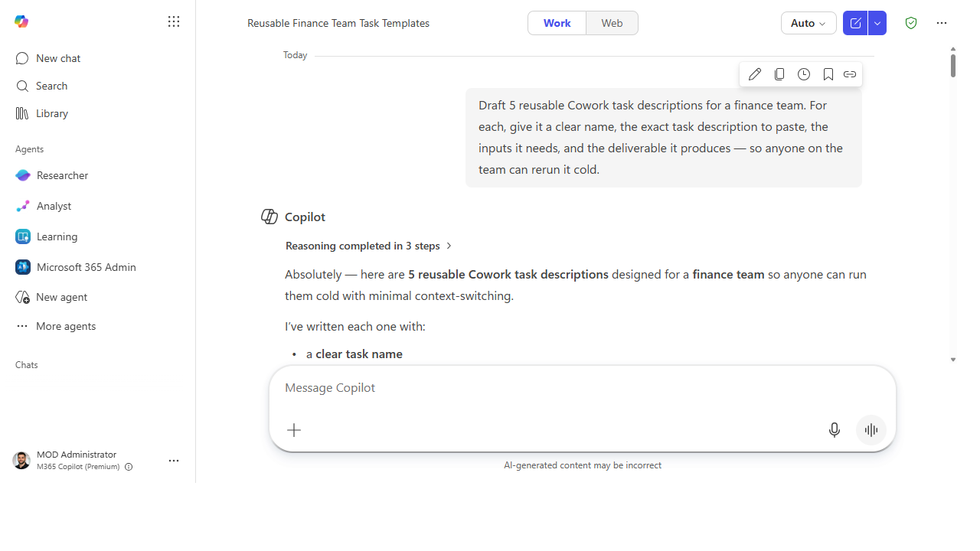Click the Copilot response avatar icon
Screen dimensions: 980x551
(x=269, y=217)
